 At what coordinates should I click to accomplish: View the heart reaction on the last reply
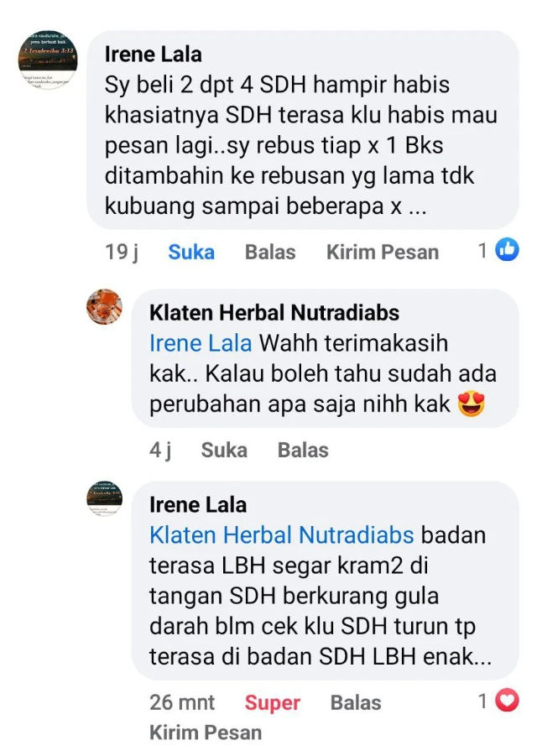(507, 701)
